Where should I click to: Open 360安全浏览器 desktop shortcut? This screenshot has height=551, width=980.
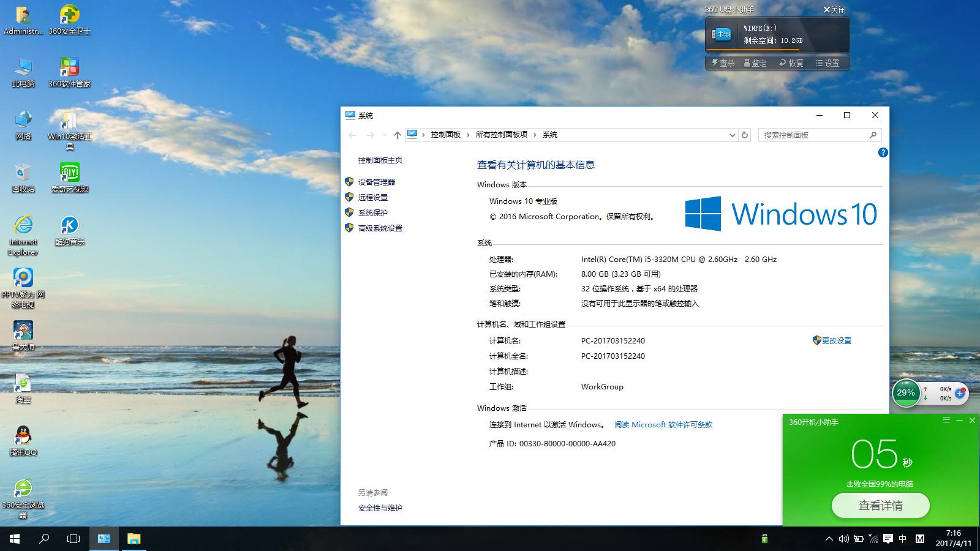point(23,499)
